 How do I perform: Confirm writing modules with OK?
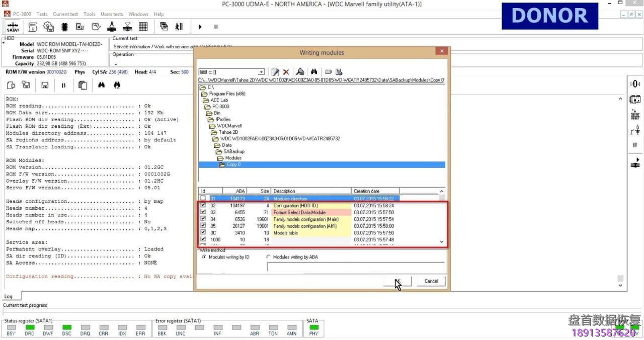(397, 281)
